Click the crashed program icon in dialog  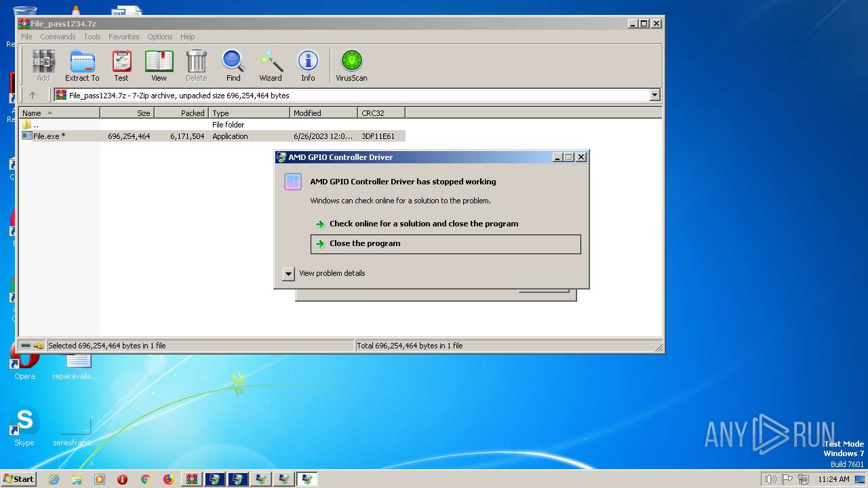[293, 182]
